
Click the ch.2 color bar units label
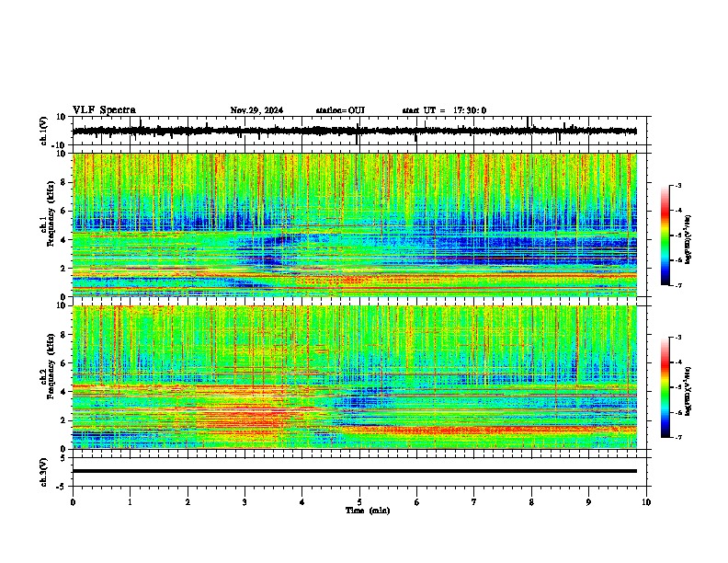pyautogui.click(x=688, y=391)
